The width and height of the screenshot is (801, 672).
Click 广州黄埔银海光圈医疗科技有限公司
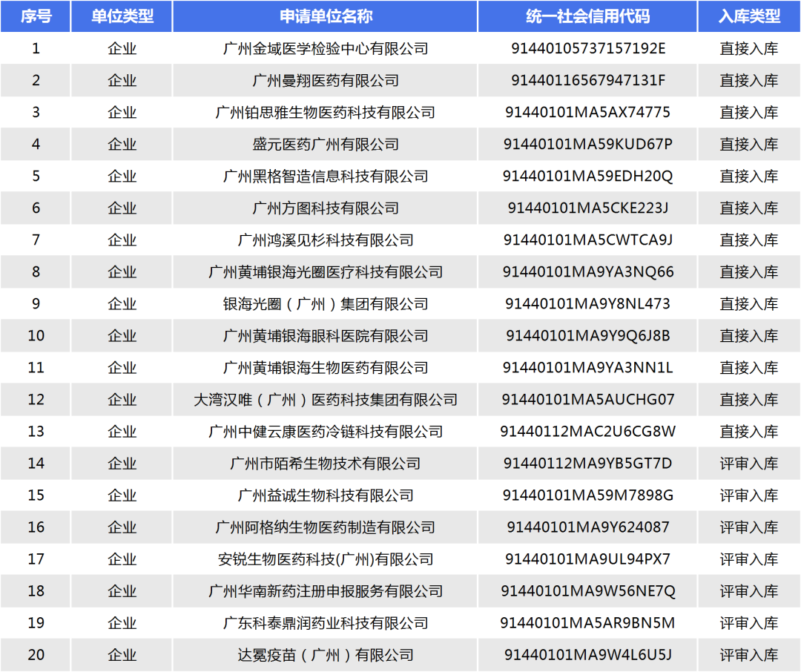[326, 272]
